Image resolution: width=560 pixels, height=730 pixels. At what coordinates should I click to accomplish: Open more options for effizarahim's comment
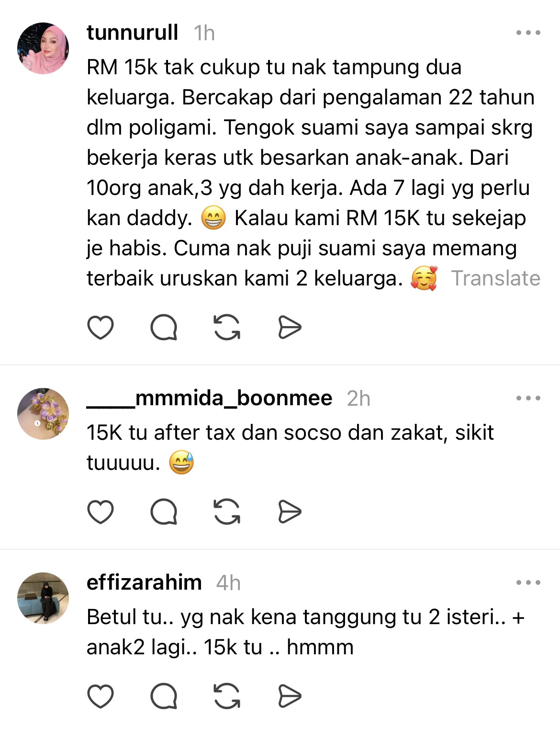[x=528, y=582]
